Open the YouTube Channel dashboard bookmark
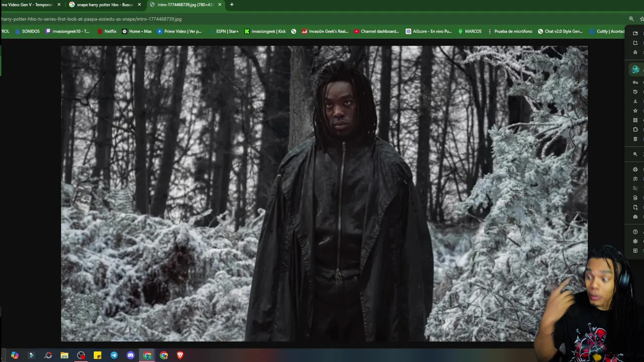The height and width of the screenshot is (362, 644). coord(376,31)
